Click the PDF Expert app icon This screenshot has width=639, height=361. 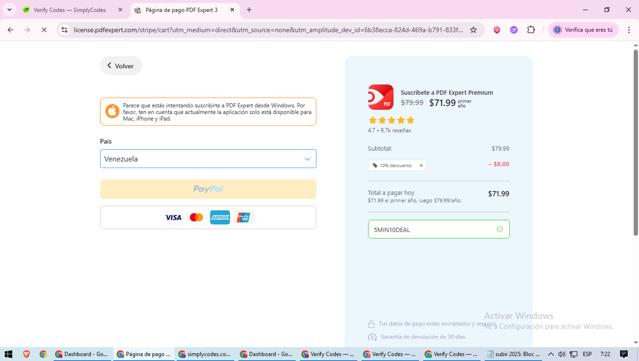pyautogui.click(x=381, y=97)
